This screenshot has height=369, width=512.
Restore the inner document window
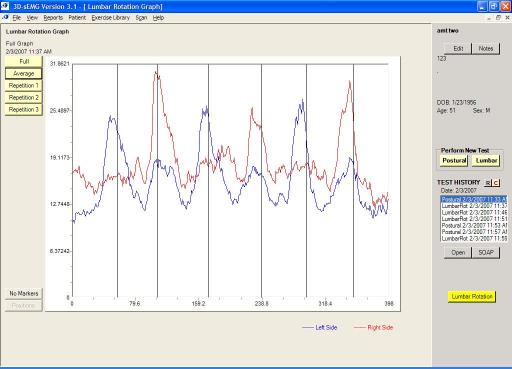point(498,18)
